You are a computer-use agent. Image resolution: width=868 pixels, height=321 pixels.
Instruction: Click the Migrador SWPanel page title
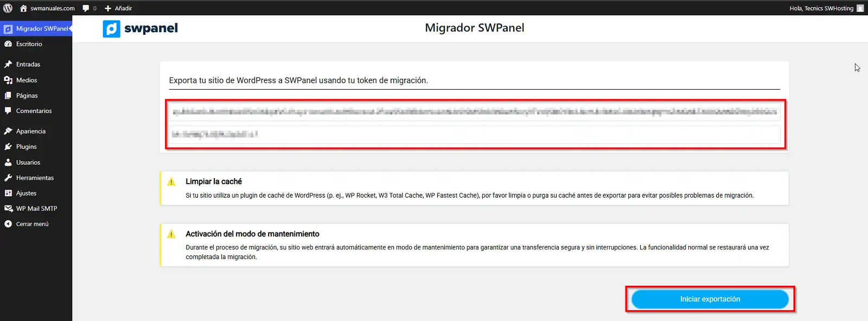point(475,28)
